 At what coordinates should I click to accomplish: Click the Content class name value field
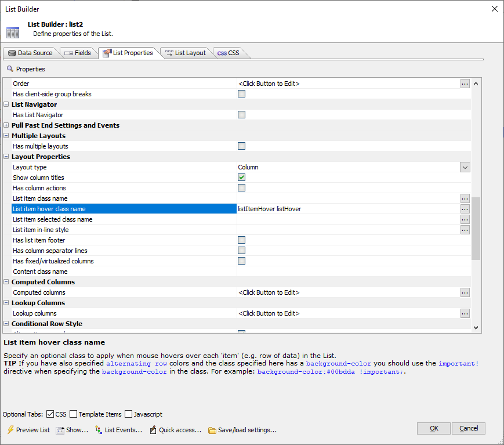tap(354, 272)
